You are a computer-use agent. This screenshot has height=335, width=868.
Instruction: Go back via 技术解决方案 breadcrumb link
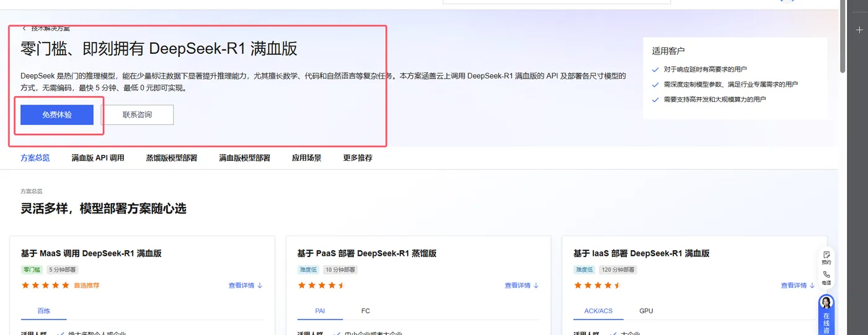point(46,28)
